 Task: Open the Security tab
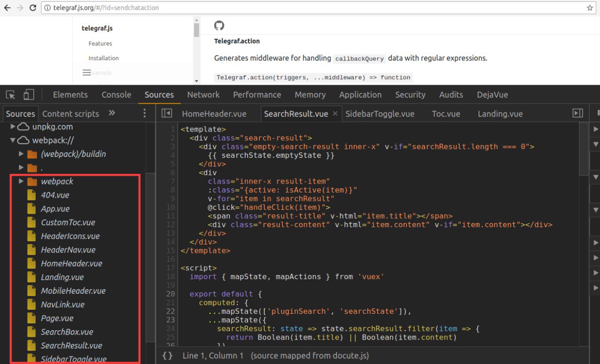(410, 95)
